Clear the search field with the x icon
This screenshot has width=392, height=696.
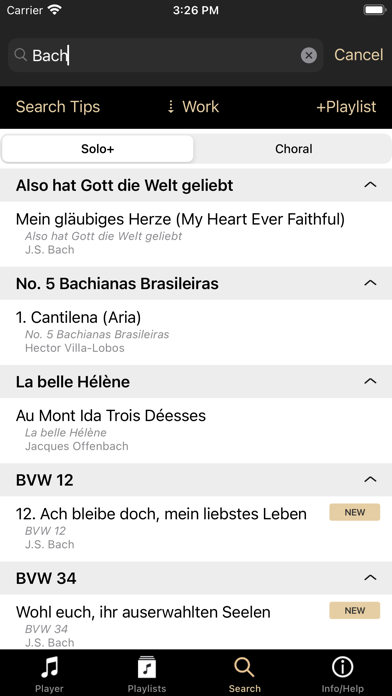[309, 55]
